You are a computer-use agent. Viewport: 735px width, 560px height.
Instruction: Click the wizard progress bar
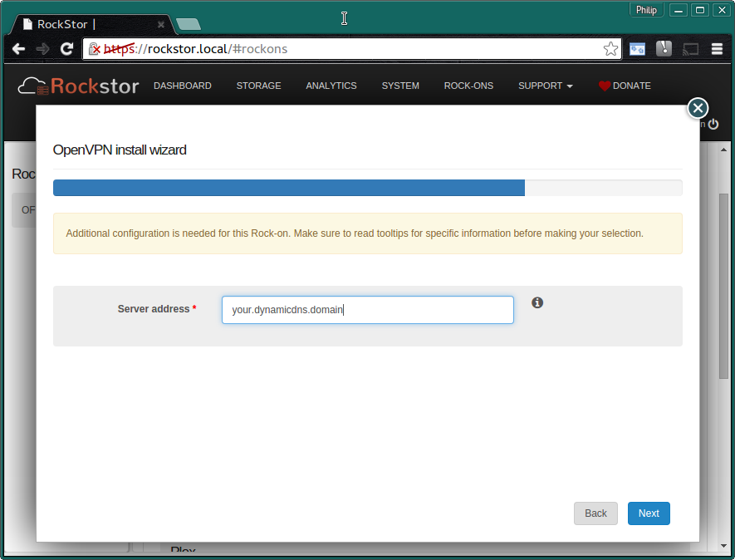point(367,188)
